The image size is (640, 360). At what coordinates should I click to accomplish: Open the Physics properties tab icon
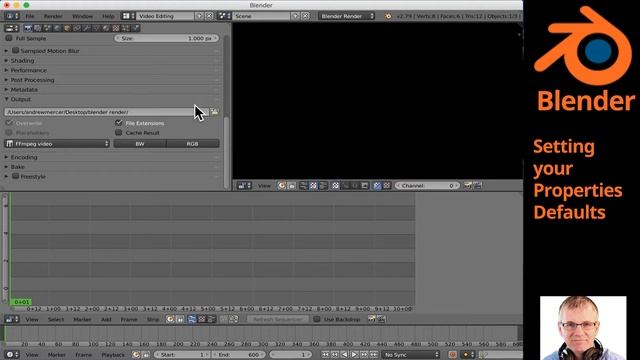coord(136,28)
